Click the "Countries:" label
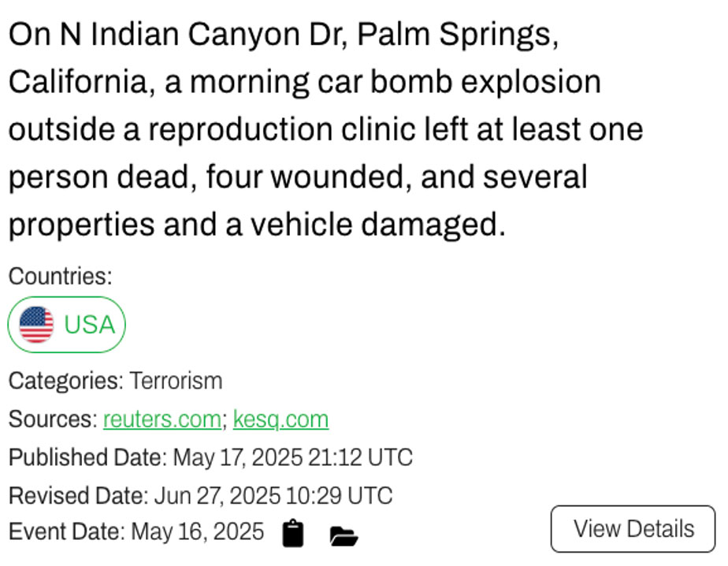This screenshot has height=566, width=728. coord(61,276)
